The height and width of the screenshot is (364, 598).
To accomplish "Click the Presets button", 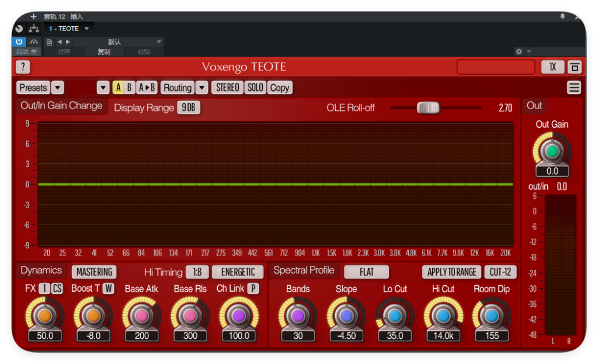I will coord(33,87).
